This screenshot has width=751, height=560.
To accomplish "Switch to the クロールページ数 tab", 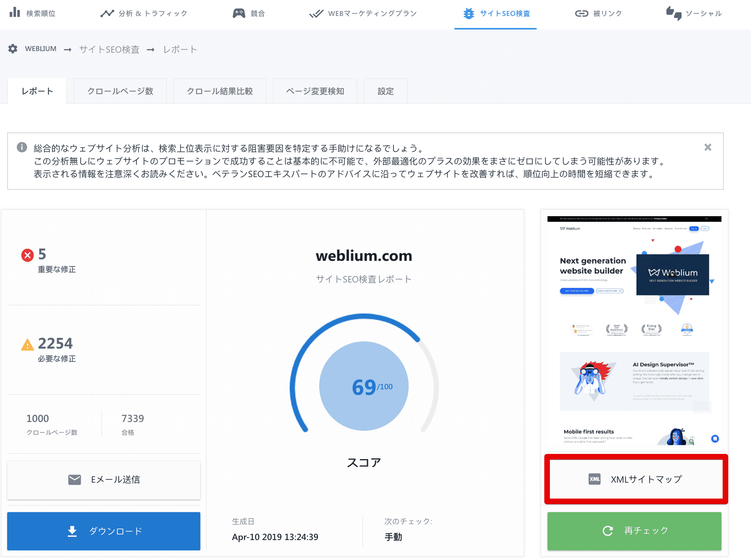I will point(120,91).
